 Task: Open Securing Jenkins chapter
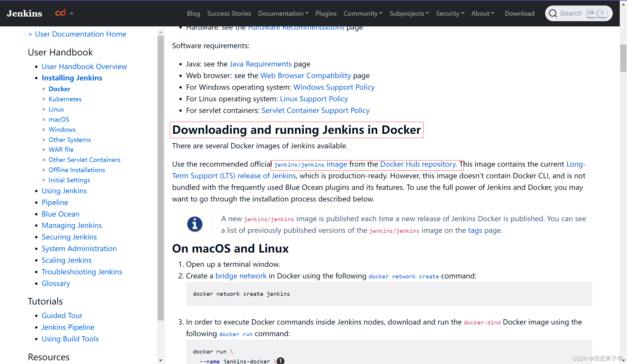tap(69, 237)
